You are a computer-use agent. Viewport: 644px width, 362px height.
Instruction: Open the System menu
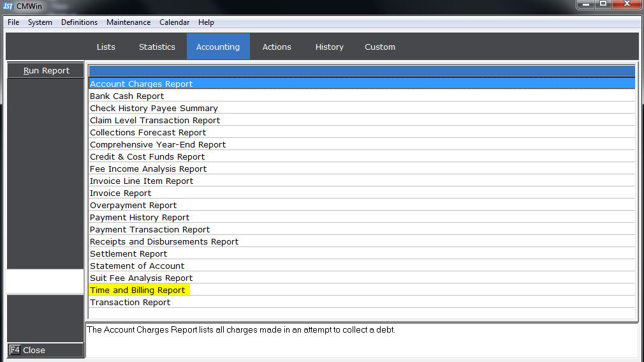[40, 22]
